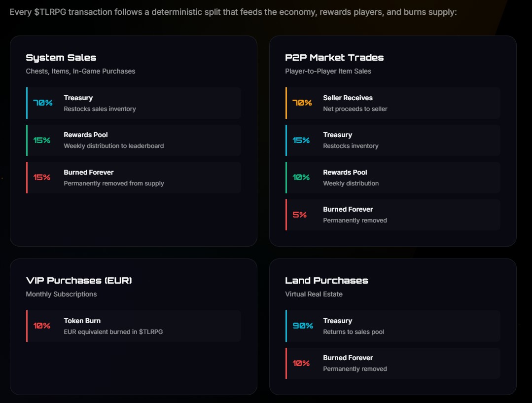This screenshot has height=403, width=532.
Task: Click the Seller Receives 70% row
Action: coord(393,103)
